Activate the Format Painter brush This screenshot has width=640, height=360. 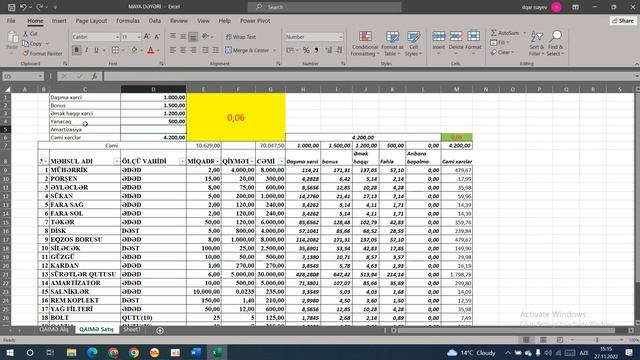click(x=26, y=53)
